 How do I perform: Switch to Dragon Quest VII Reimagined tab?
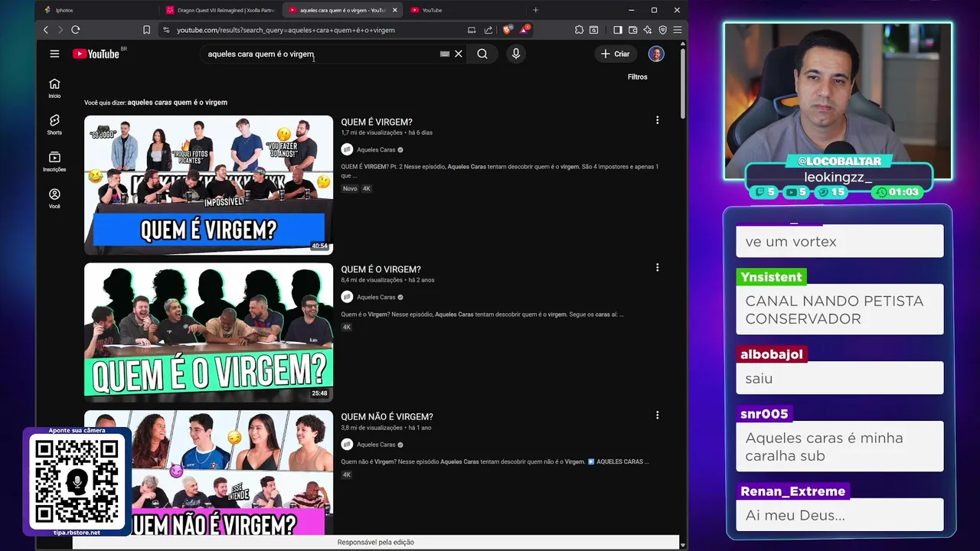click(x=220, y=10)
